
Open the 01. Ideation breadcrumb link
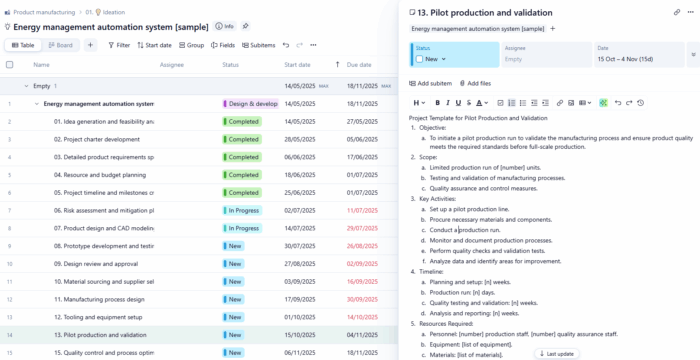point(105,12)
